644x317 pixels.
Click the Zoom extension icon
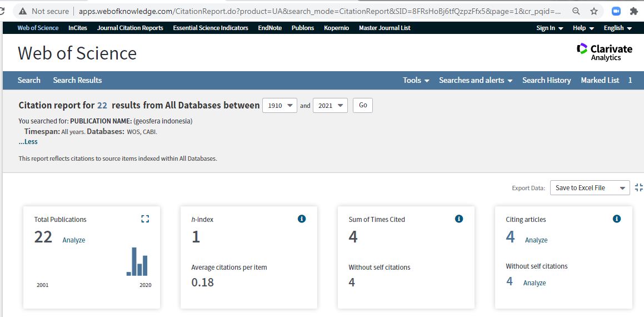[x=616, y=11]
